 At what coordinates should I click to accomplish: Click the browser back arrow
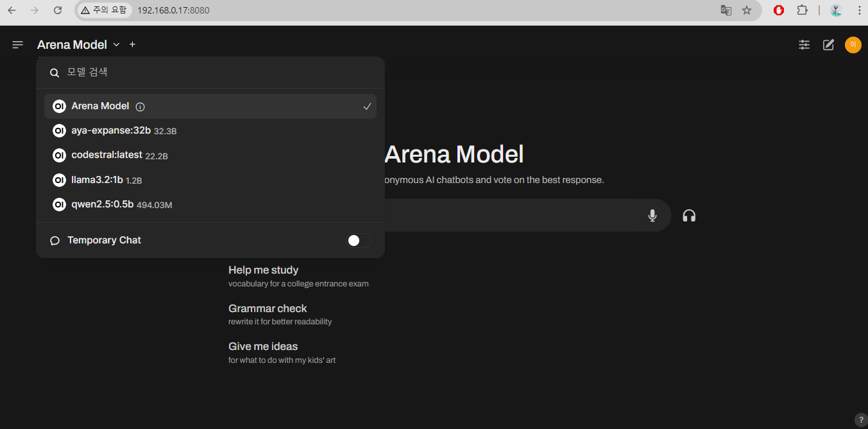pyautogui.click(x=12, y=10)
